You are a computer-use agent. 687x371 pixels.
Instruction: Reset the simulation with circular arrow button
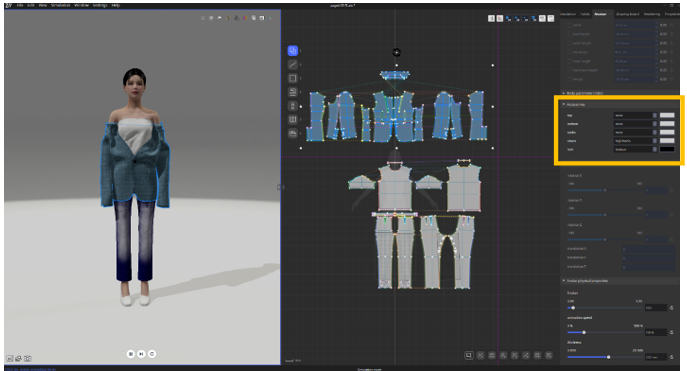[152, 353]
